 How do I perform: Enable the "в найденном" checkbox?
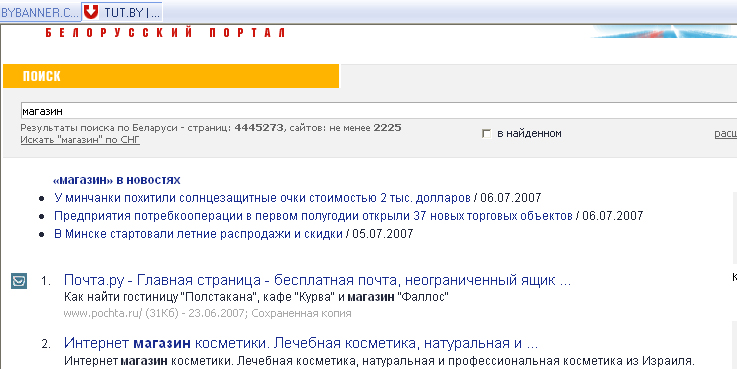tap(486, 134)
